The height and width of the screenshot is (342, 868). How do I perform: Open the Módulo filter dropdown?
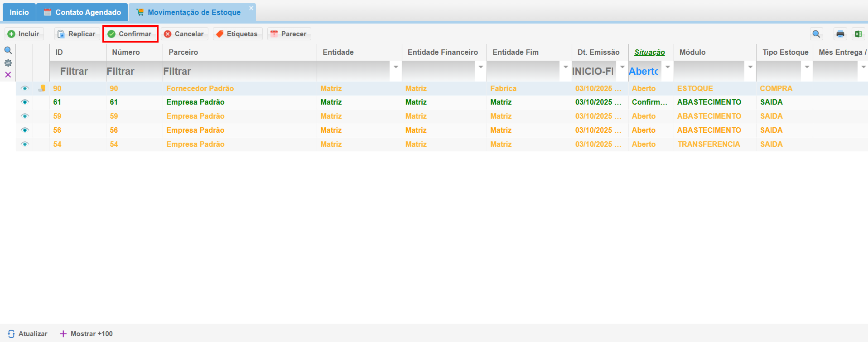tap(750, 67)
